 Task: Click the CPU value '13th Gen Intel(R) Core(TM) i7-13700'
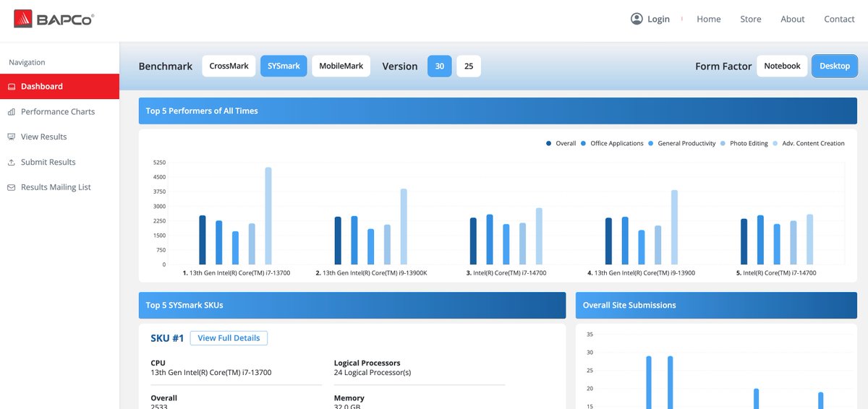coord(211,373)
